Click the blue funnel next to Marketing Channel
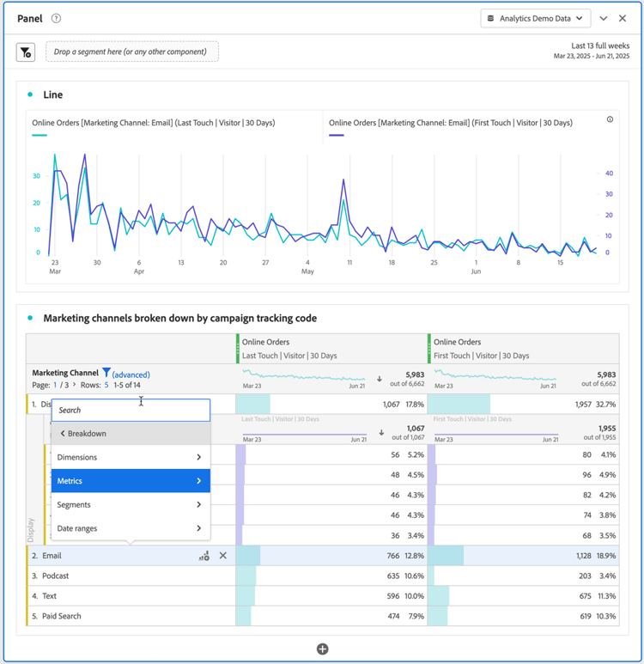This screenshot has height=664, width=644. pos(106,373)
